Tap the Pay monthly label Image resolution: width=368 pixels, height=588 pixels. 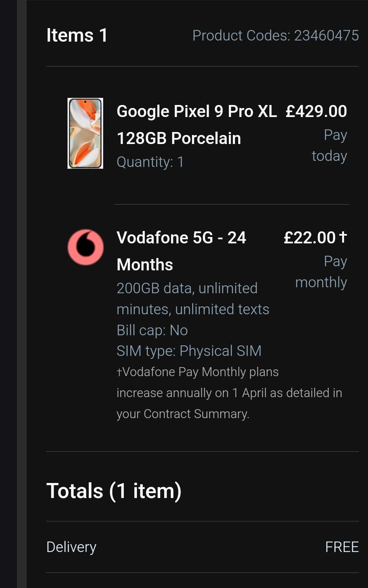coord(321,272)
